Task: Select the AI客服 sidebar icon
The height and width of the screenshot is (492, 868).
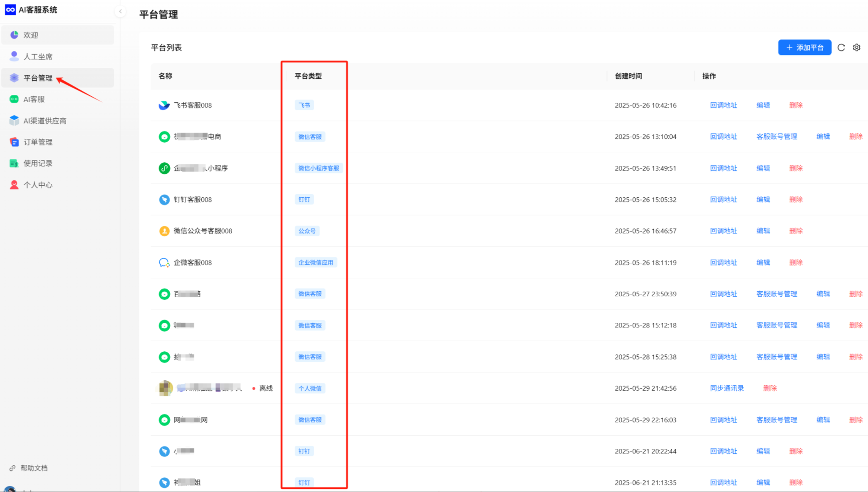Action: pos(14,99)
